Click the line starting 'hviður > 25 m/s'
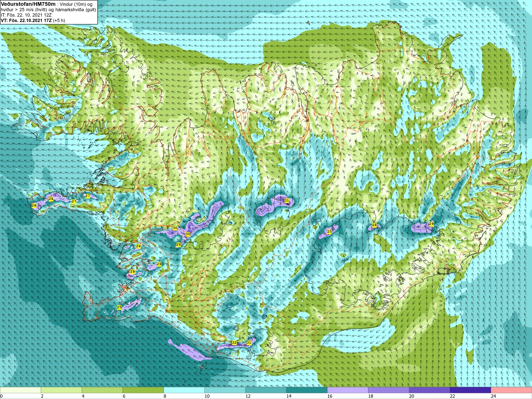This screenshot has width=532, height=399. [x=49, y=10]
